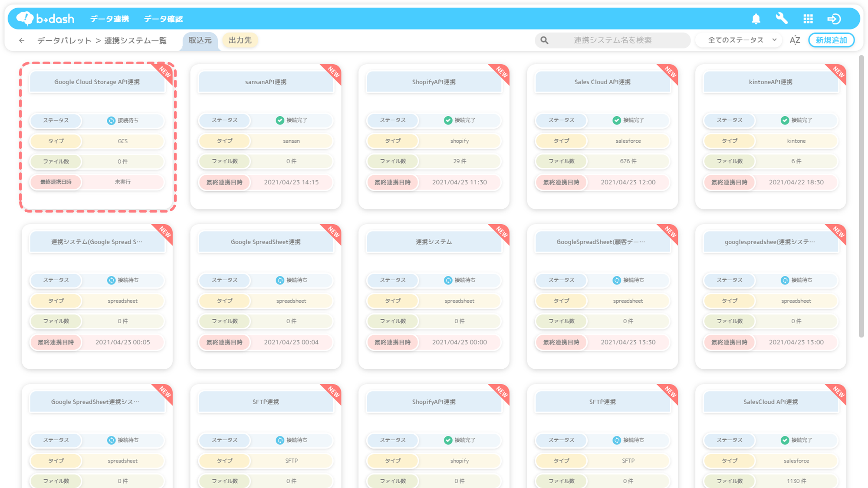Open the GoogleSpreadSheet(顧客デー… card title

tap(602, 242)
